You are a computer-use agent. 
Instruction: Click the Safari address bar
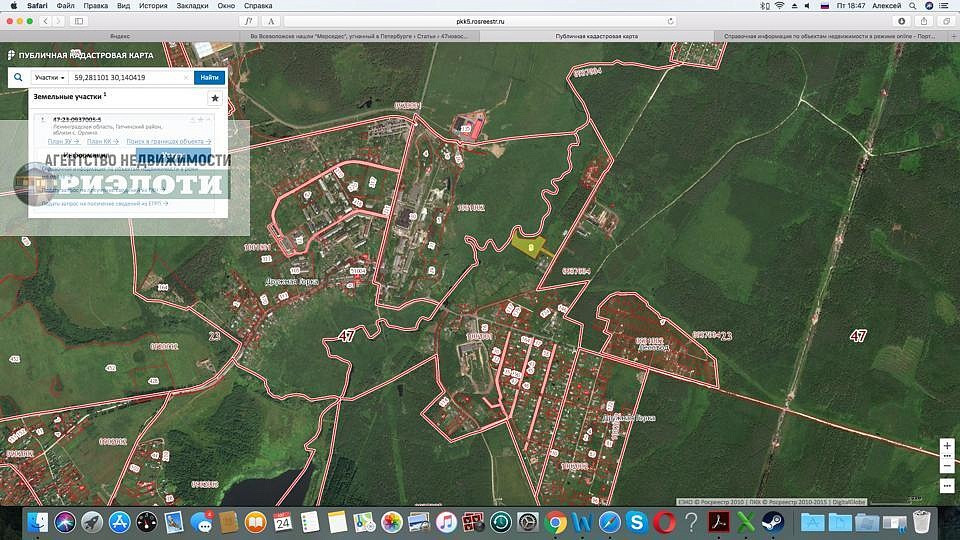coord(481,21)
